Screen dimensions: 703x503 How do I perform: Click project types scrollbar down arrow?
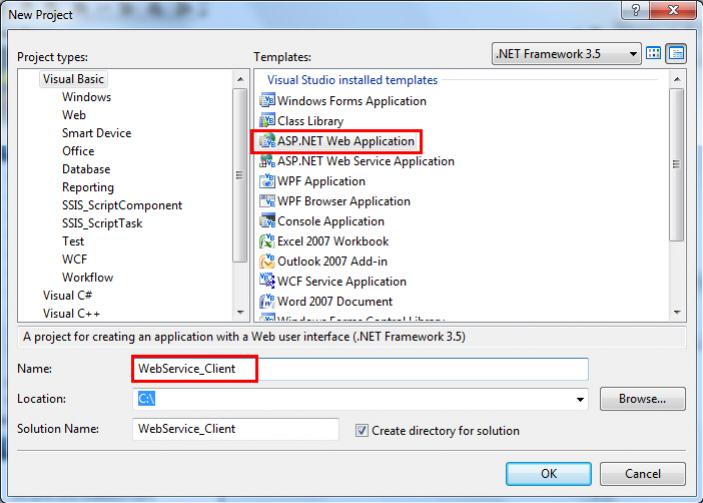click(x=240, y=312)
